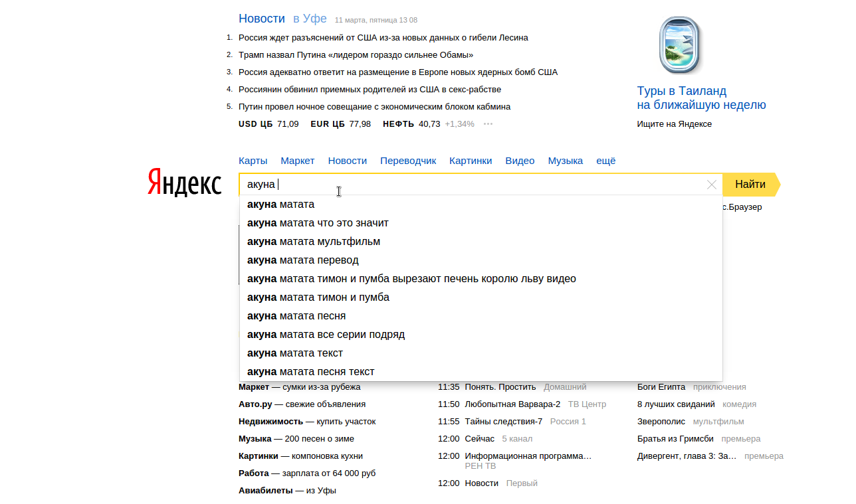Screen dimensions: 856x504
Task: Open the Переводчик tab
Action: tap(408, 161)
